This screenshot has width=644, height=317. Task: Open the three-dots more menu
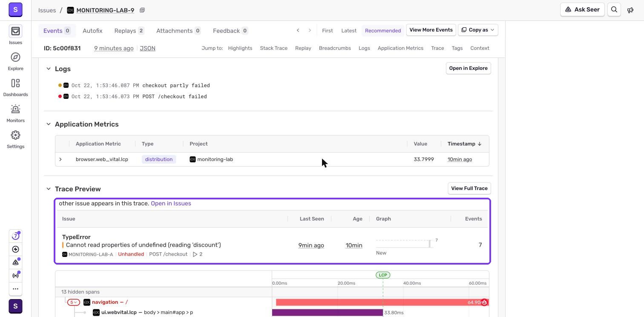pyautogui.click(x=15, y=289)
